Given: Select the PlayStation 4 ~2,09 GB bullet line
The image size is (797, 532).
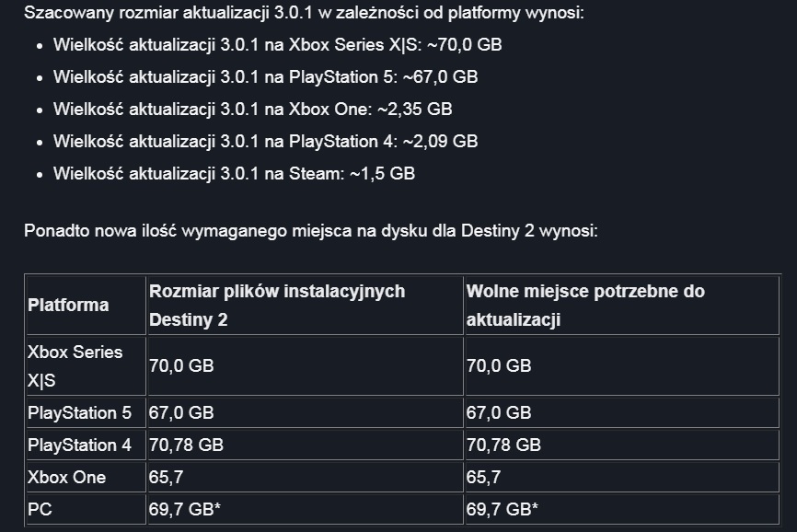Looking at the screenshot, I should pos(265,141).
